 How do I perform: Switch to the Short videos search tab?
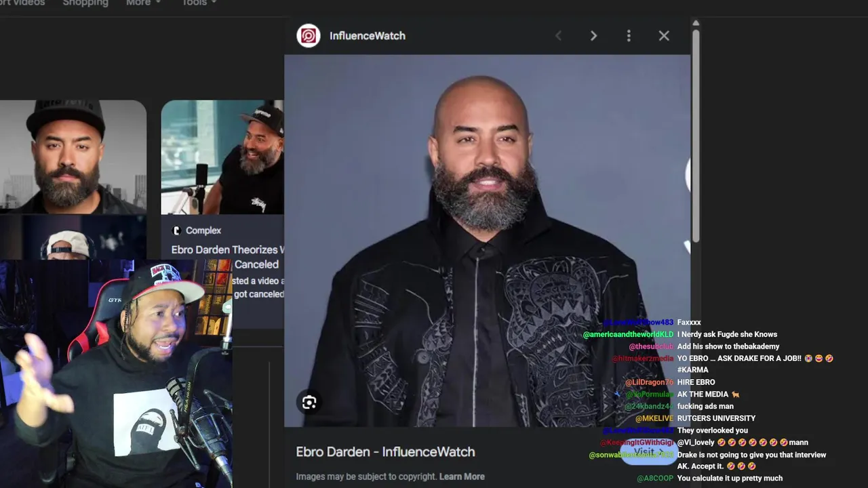tap(22, 3)
